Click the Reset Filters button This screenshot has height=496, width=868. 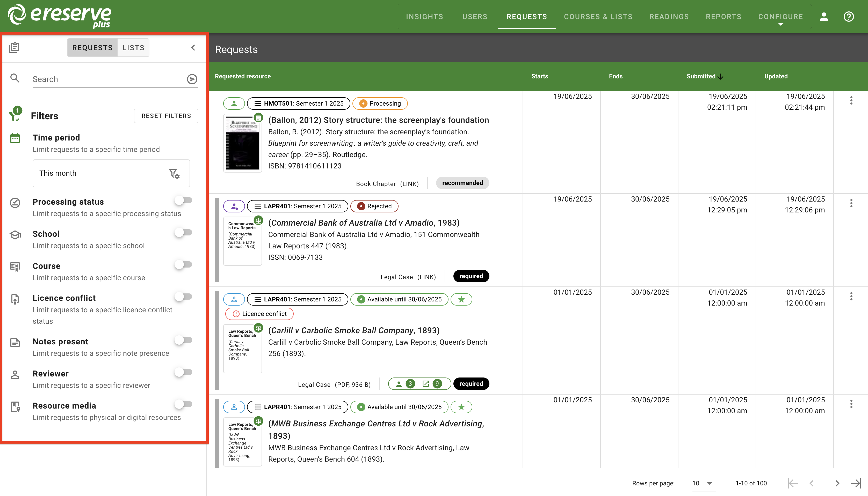166,115
